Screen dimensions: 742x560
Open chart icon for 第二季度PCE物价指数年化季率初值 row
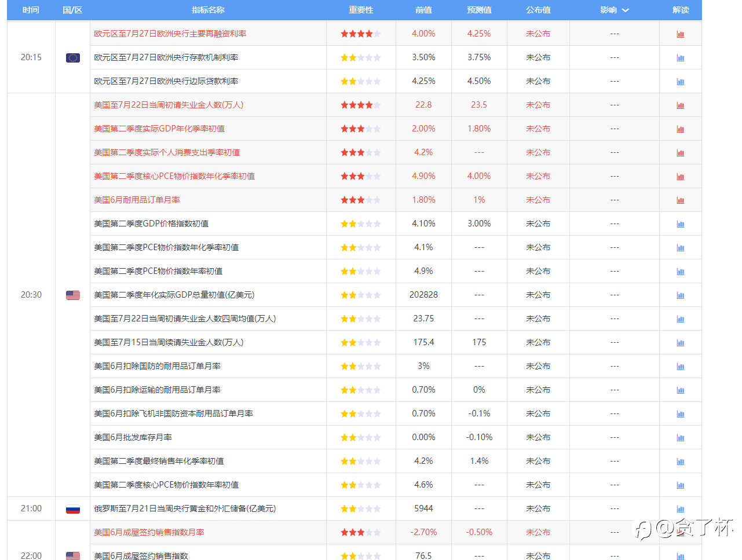click(681, 248)
